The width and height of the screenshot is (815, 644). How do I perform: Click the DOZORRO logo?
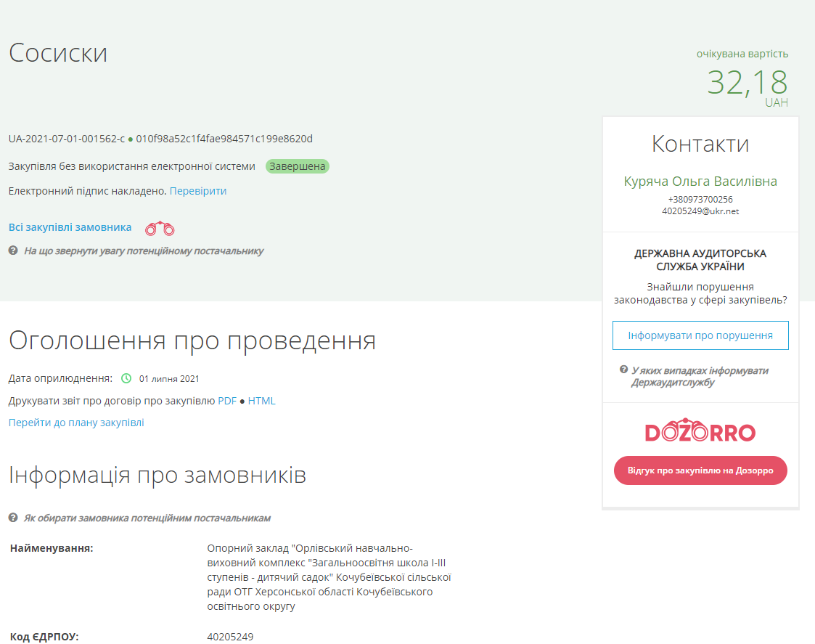click(700, 432)
